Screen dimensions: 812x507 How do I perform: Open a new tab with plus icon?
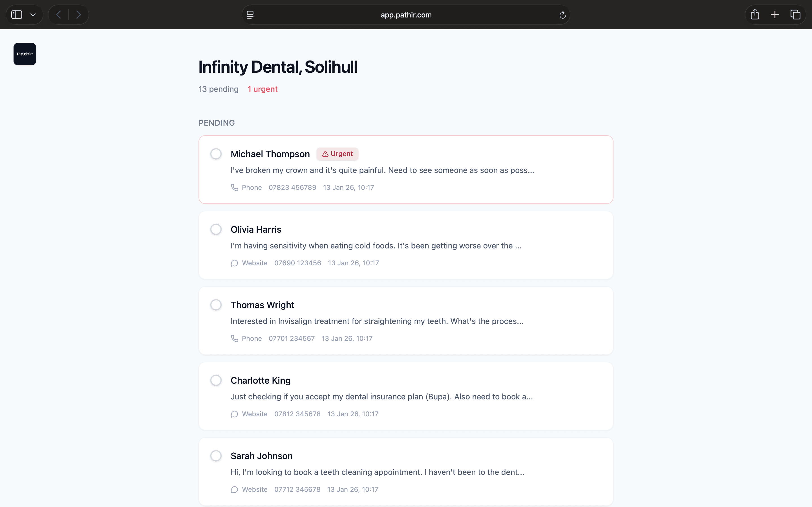(x=775, y=15)
